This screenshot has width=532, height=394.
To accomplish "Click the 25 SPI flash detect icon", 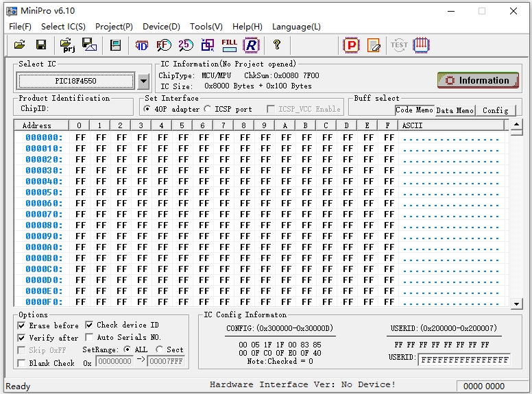I will pyautogui.click(x=186, y=45).
